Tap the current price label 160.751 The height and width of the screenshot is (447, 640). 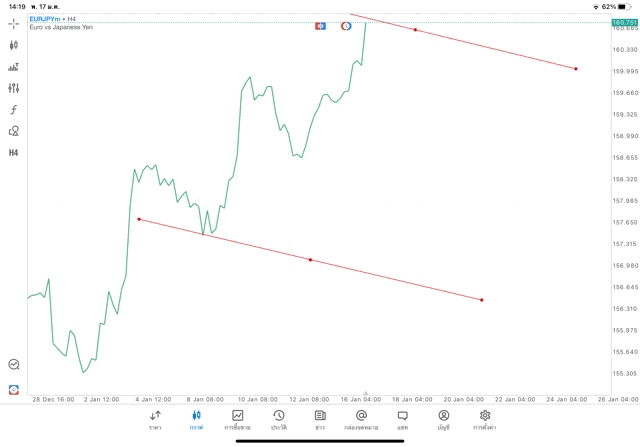point(625,22)
